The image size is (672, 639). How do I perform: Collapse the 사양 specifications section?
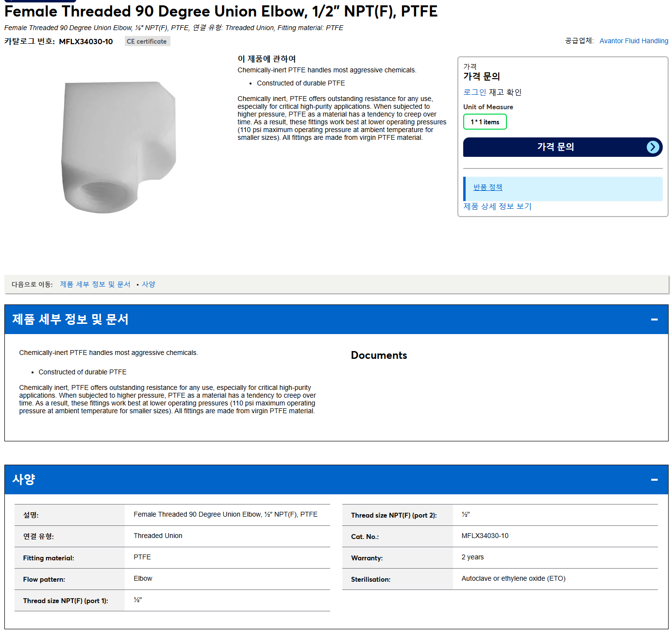(654, 480)
